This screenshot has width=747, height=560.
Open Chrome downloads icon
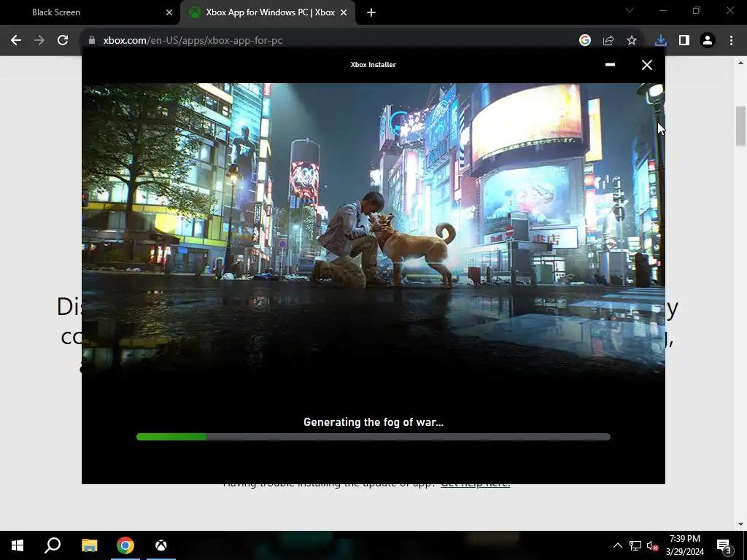(x=660, y=41)
